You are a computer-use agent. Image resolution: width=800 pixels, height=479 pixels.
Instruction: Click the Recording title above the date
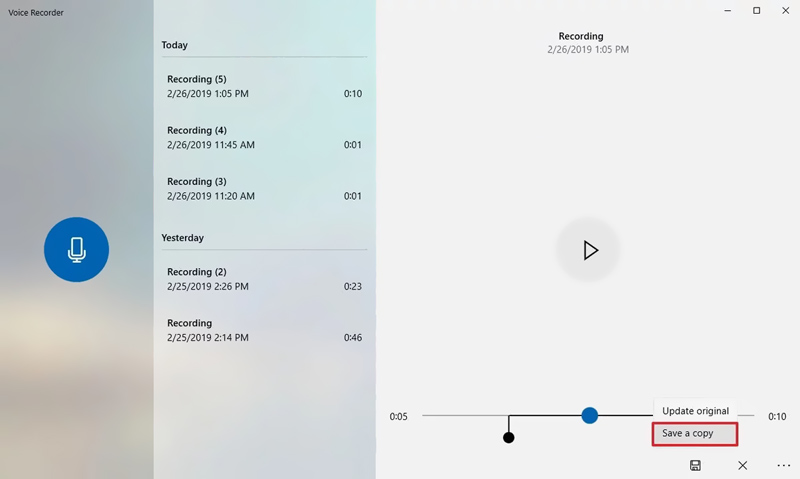581,36
